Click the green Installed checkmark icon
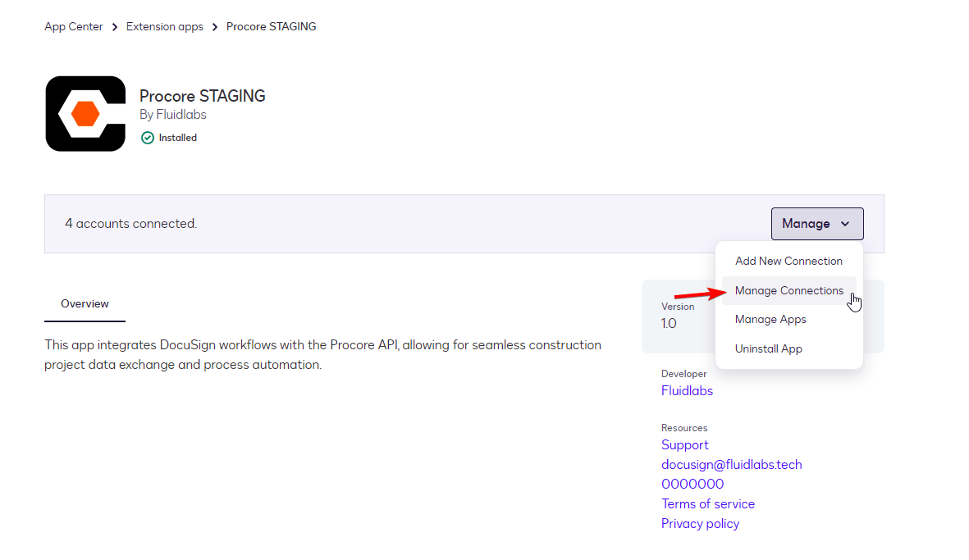 148,138
